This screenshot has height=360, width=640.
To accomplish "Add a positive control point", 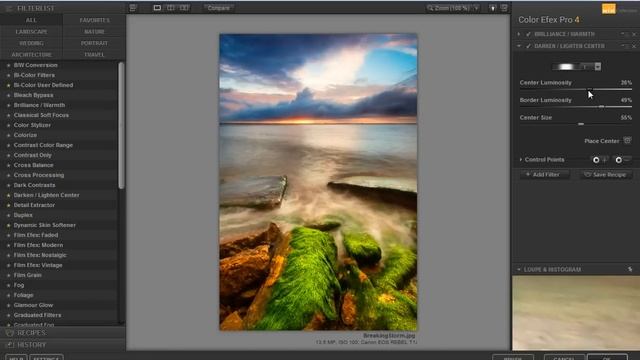I will pos(600,160).
